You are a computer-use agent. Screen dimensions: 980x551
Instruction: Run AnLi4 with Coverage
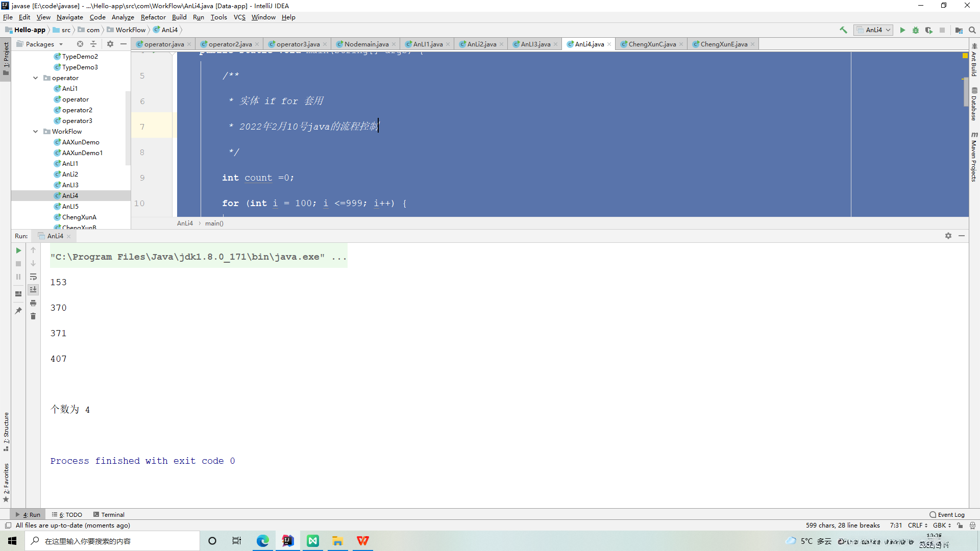click(x=929, y=30)
